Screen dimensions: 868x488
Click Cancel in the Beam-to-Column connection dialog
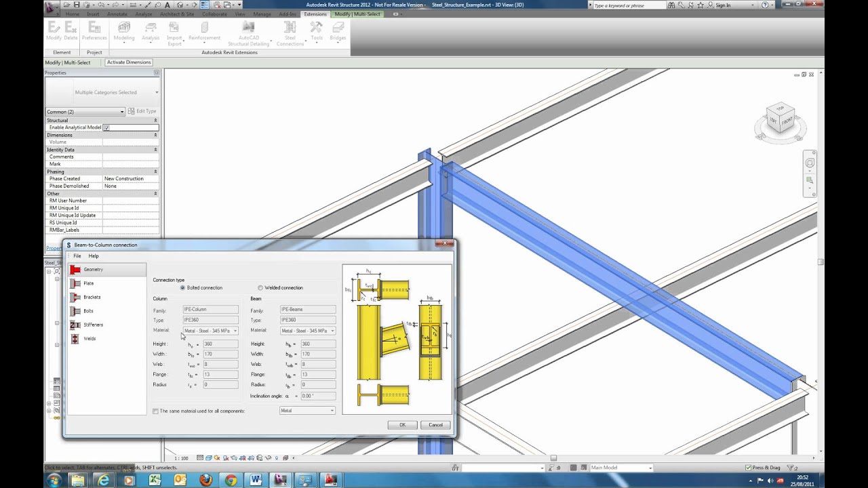click(x=435, y=425)
